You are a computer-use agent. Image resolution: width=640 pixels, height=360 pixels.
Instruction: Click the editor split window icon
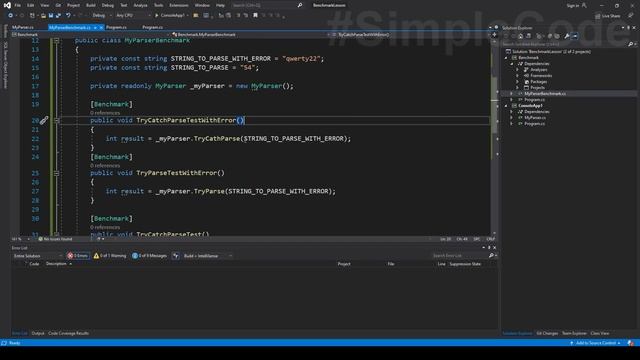click(x=494, y=35)
